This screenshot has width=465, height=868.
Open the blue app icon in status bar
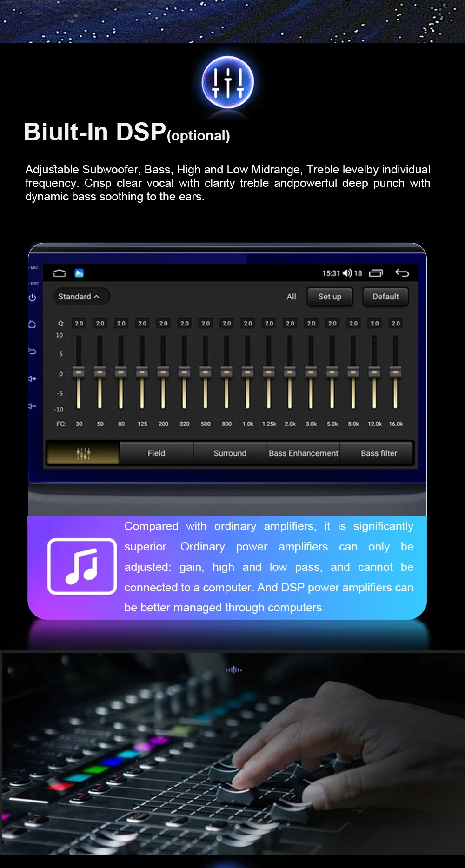click(80, 273)
